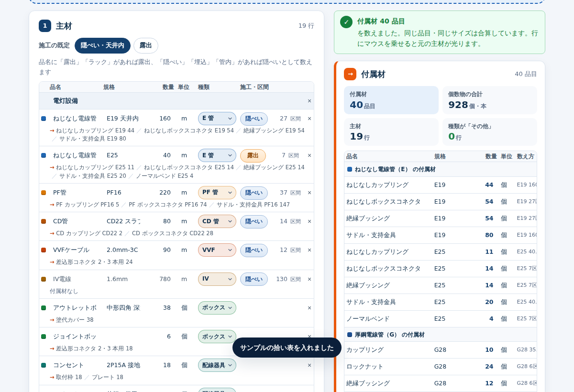Viewport: 574px width, 392px height.
Task: Edit the 27 区間 count field
Action: [x=280, y=119]
